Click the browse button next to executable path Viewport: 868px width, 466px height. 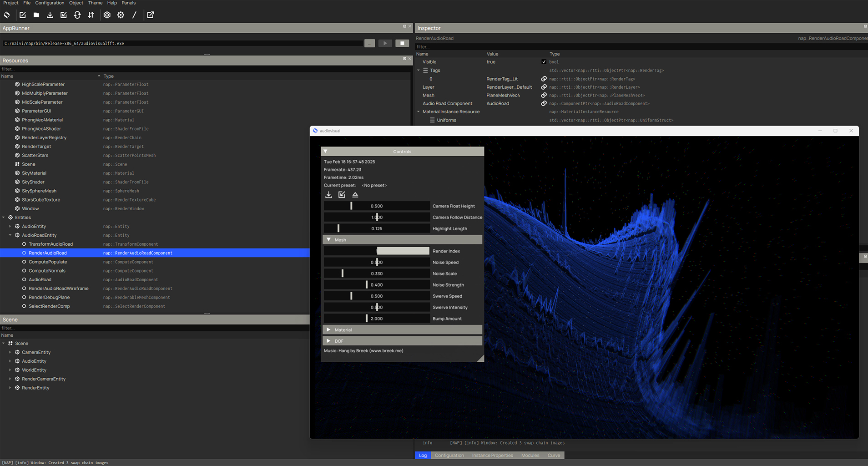coord(369,43)
